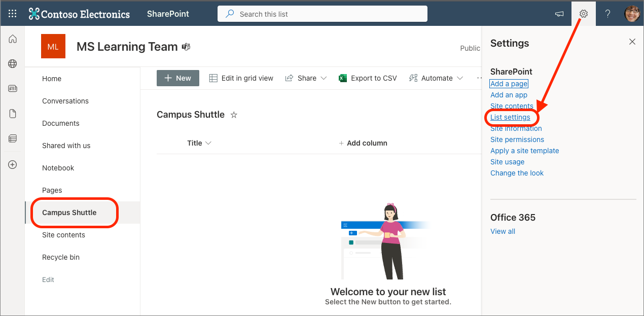Click Add a page link
This screenshot has width=644, height=316.
[509, 84]
